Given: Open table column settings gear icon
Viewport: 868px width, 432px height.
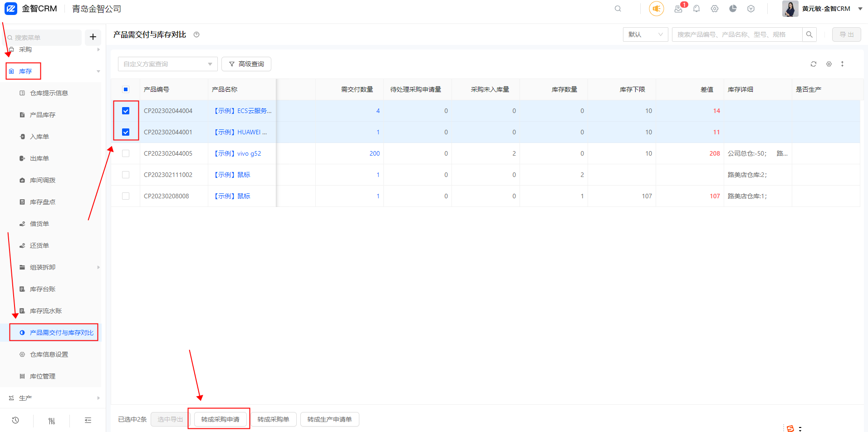Looking at the screenshot, I should click(829, 64).
